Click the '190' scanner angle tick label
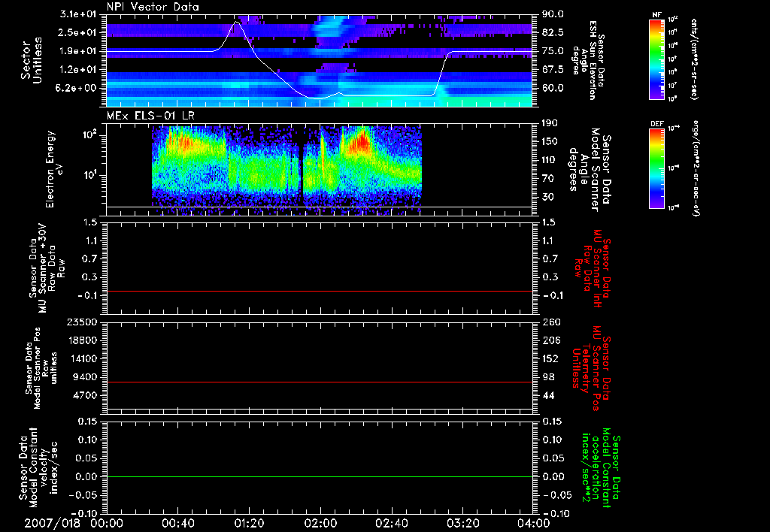 pos(550,123)
